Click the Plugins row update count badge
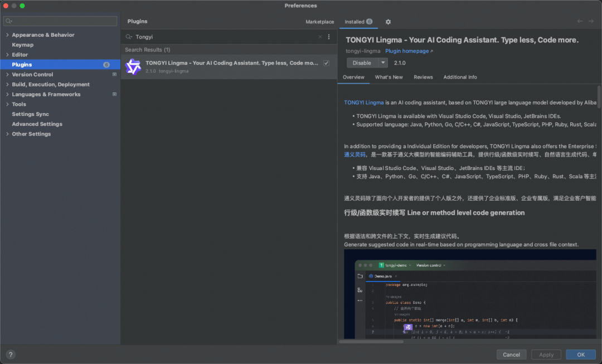 [x=106, y=65]
